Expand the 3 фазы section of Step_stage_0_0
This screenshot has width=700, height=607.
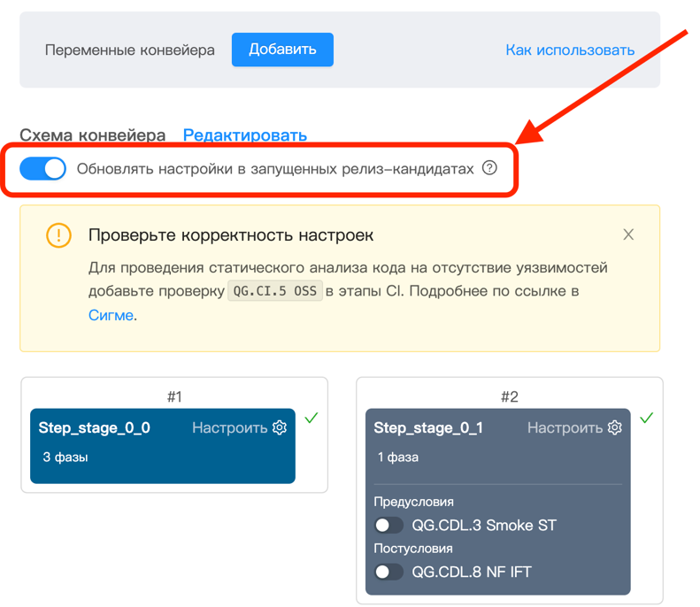point(65,457)
